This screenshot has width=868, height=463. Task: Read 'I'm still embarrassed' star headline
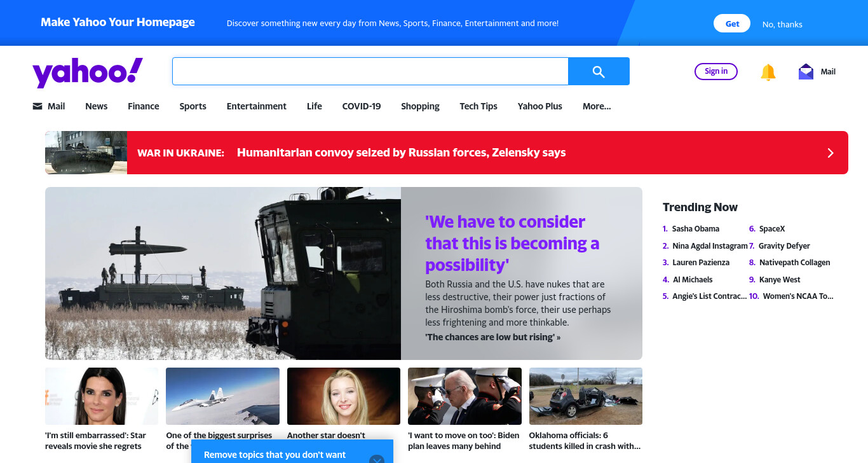point(95,441)
